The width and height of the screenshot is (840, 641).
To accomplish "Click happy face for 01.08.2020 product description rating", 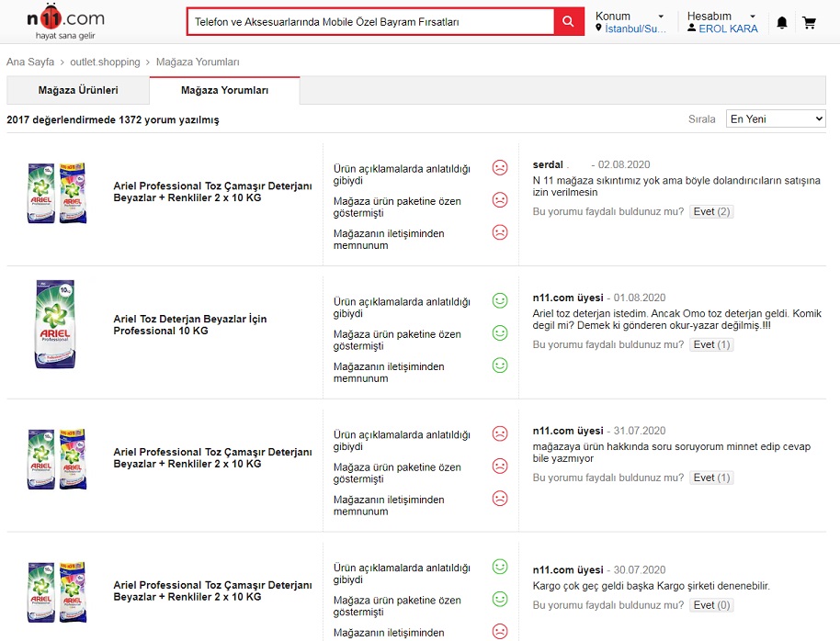I will point(500,300).
